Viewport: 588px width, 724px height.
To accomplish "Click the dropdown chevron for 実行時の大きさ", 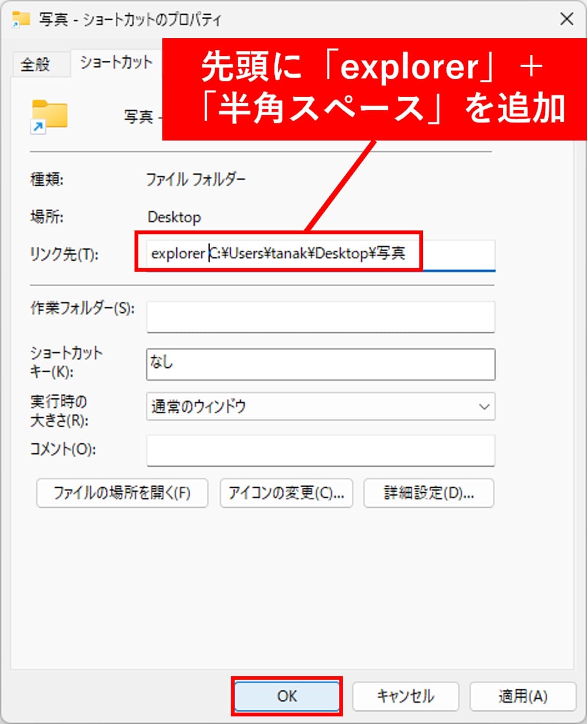I will [x=484, y=406].
